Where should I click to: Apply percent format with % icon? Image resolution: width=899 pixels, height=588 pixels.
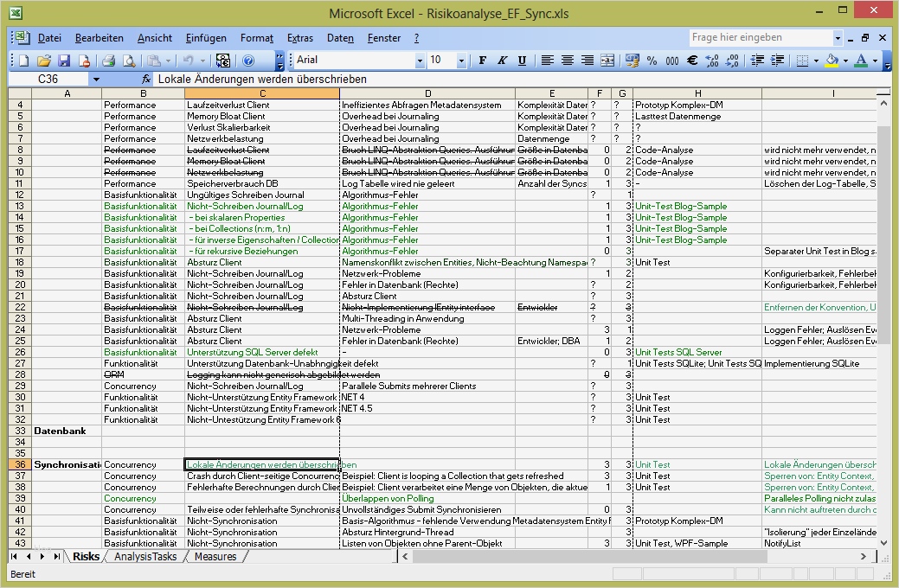click(652, 61)
